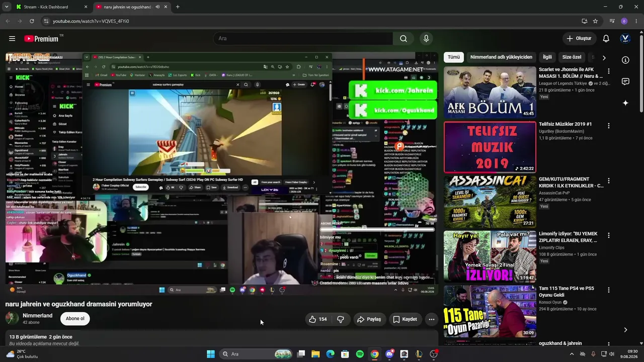Show hidden system tray icons

572,354
